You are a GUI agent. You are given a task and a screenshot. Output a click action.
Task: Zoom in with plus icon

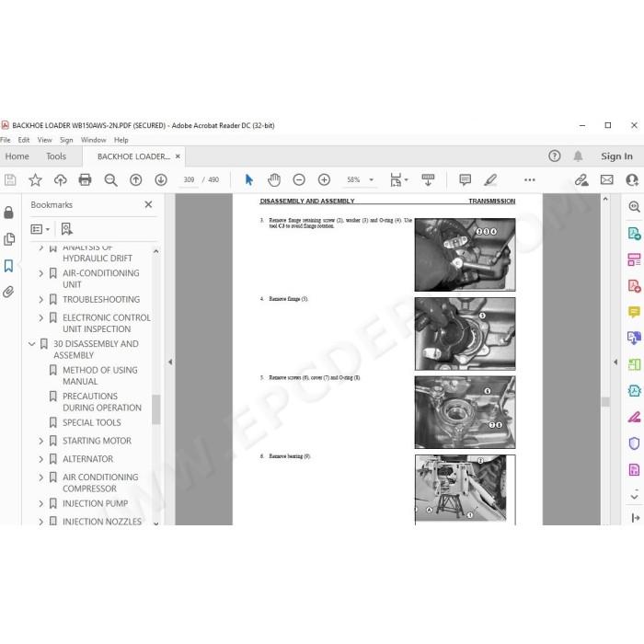point(324,180)
